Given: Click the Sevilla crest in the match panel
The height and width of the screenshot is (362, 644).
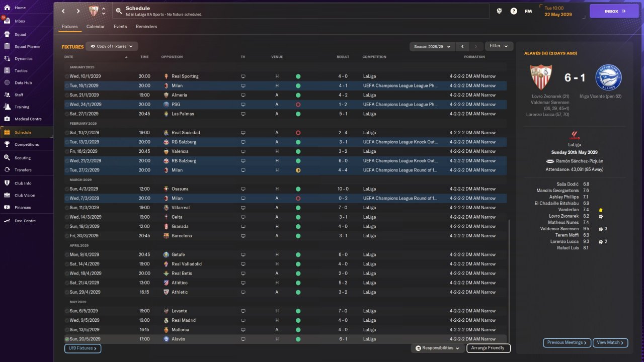Looking at the screenshot, I should click(x=541, y=77).
